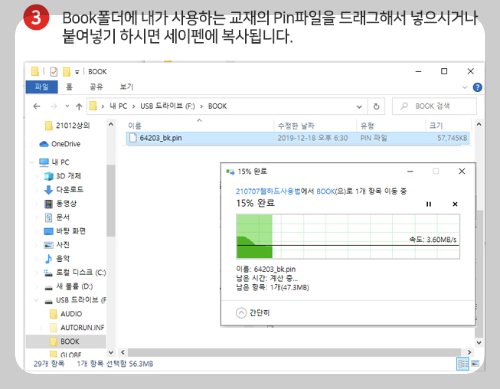Sort by 수정한 날짜 column header
Screen dimensions: 500x389
[296, 126]
